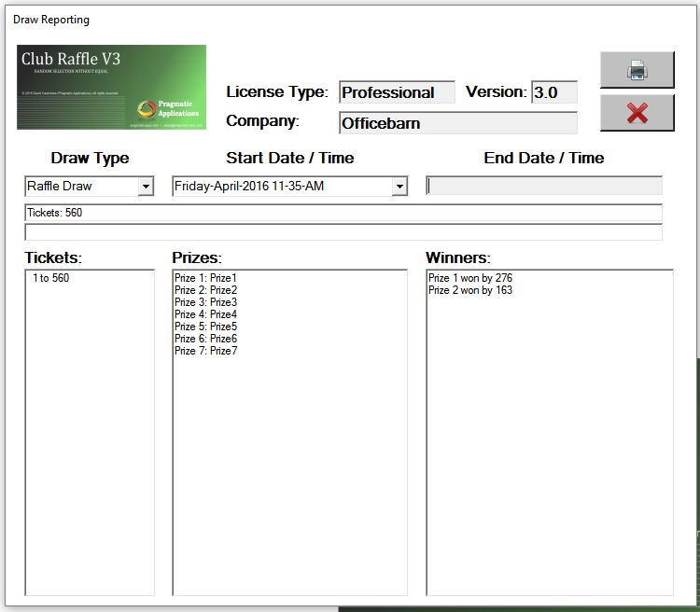Select 'Prize 5: Prize5' list entry
The image size is (700, 612).
(x=205, y=327)
